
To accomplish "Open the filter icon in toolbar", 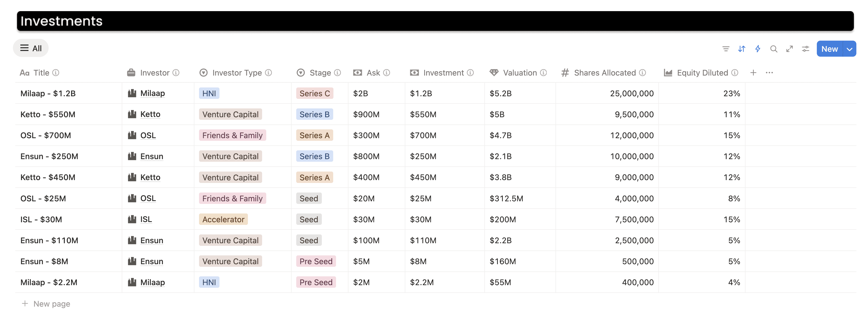I will [x=726, y=49].
